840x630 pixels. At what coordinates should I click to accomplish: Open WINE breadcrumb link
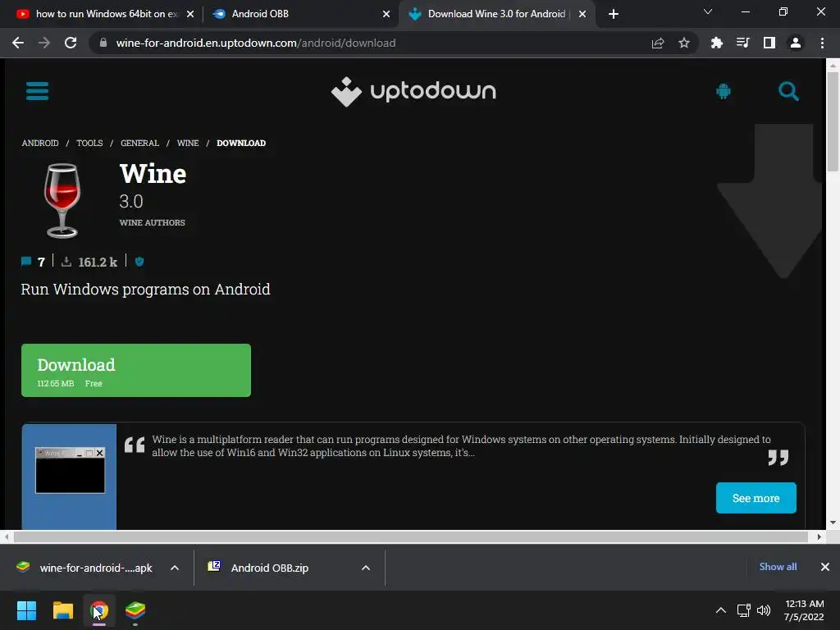pyautogui.click(x=188, y=143)
